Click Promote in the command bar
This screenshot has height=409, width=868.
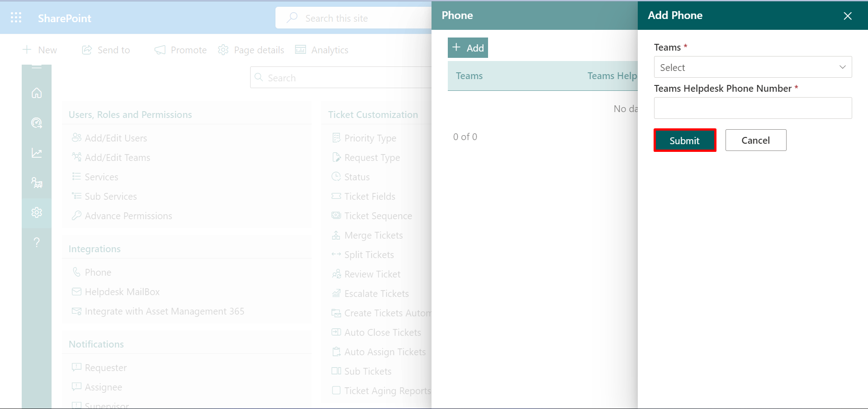(180, 50)
